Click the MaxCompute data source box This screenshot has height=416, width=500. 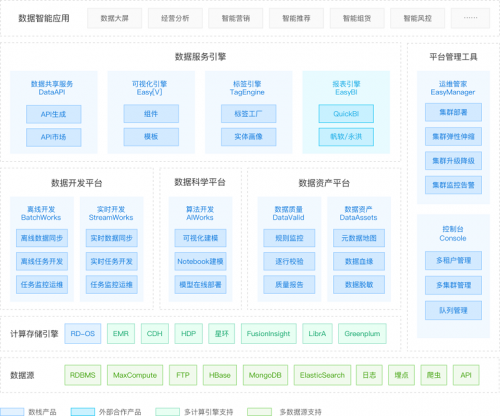pyautogui.click(x=135, y=375)
